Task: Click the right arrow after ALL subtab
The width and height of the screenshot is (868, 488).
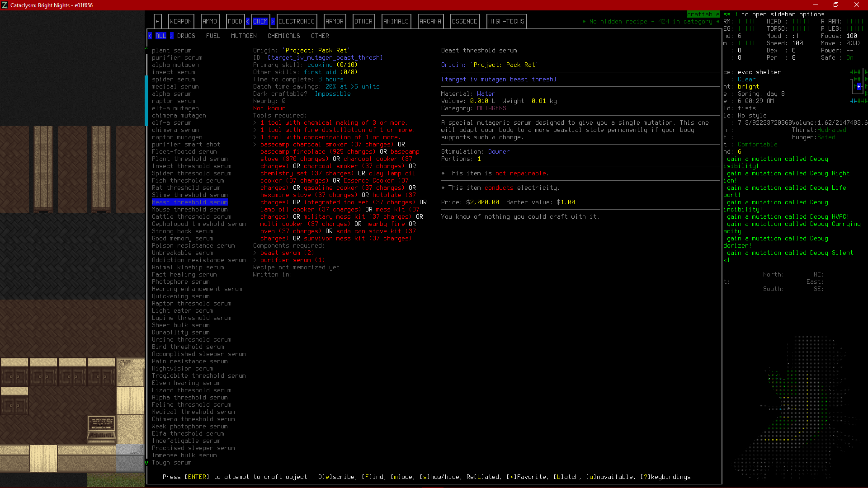Action: pyautogui.click(x=172, y=36)
